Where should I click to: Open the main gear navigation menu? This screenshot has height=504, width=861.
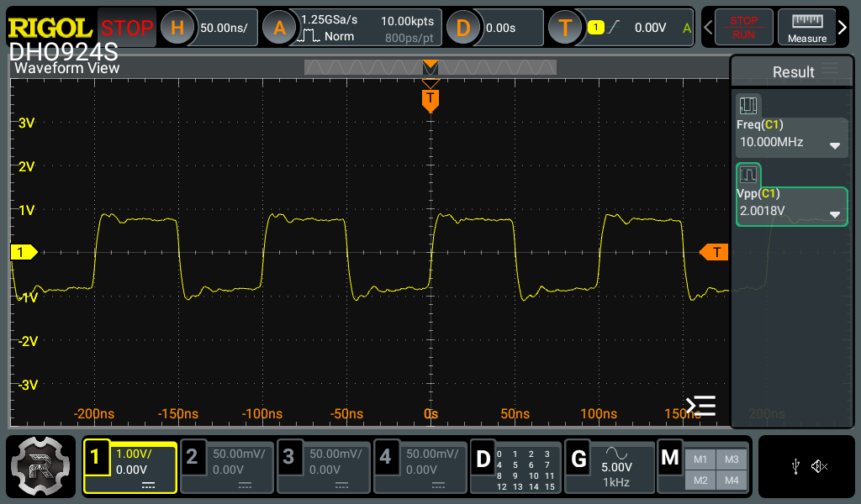(40, 466)
